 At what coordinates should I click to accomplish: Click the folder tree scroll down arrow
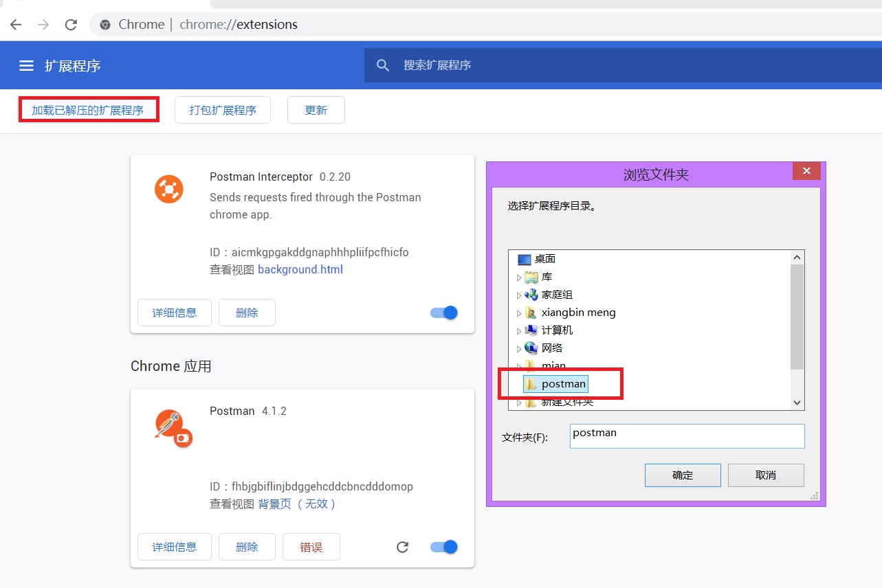[797, 403]
